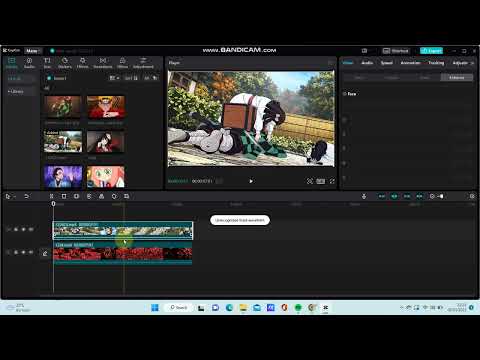Image resolution: width=480 pixels, height=360 pixels.
Task: Click the cover edit icon on lower track
Action: click(x=45, y=253)
